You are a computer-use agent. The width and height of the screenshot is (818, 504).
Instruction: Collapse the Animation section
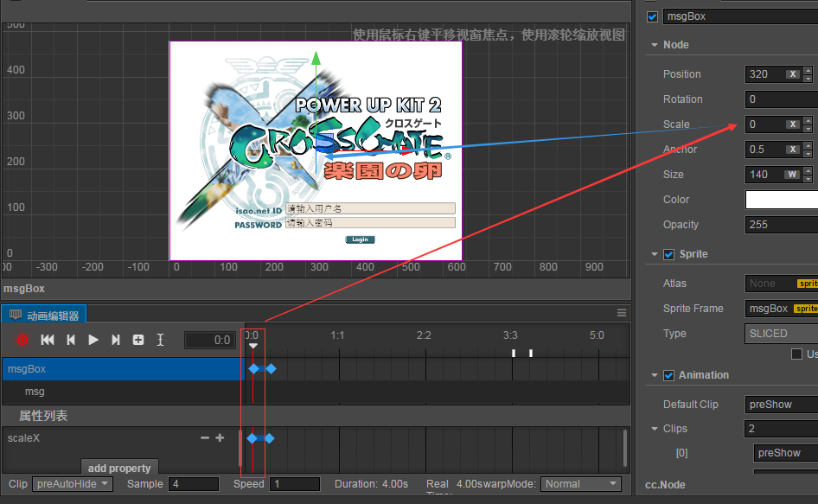655,375
